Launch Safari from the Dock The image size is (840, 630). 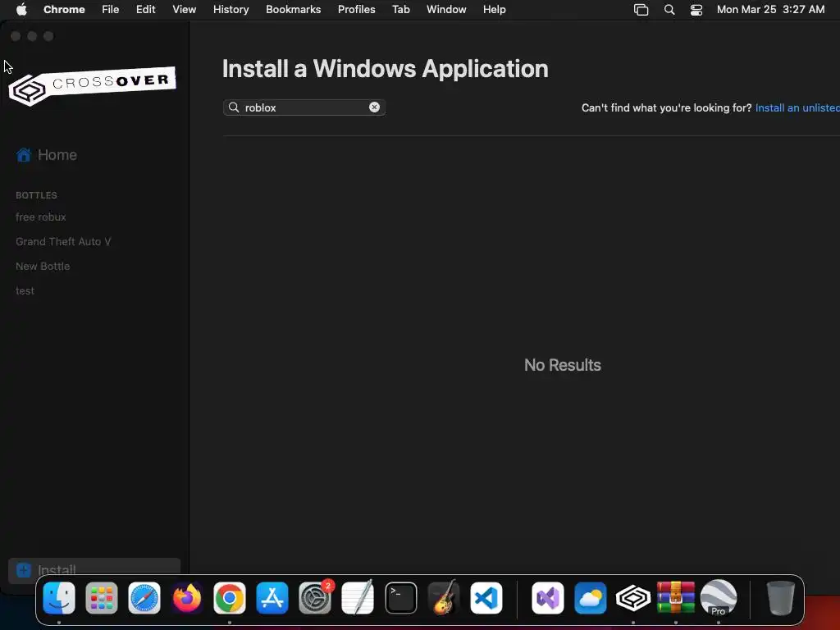(144, 598)
